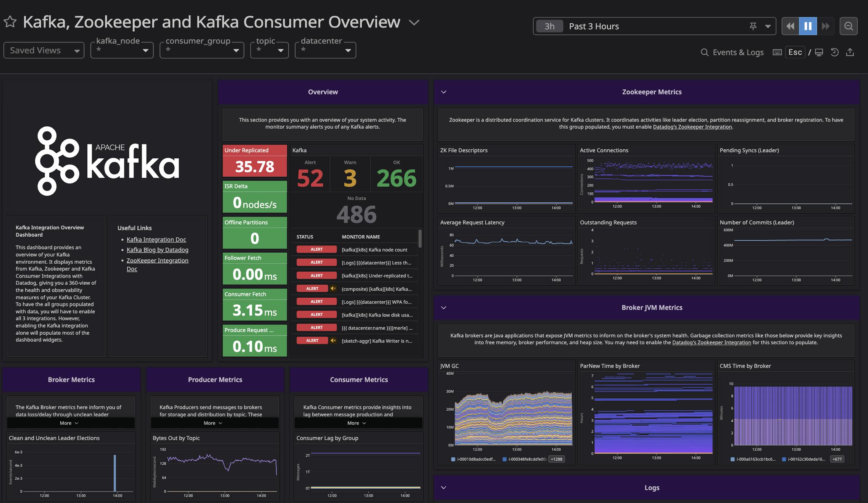868x503 pixels.
Task: Expand More under Broker Metrics description
Action: click(x=69, y=423)
